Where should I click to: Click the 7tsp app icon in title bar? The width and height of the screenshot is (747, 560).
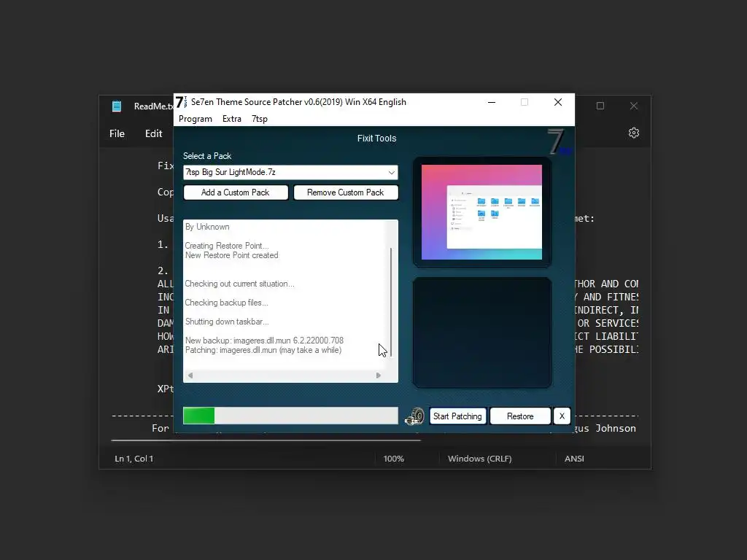click(x=181, y=102)
